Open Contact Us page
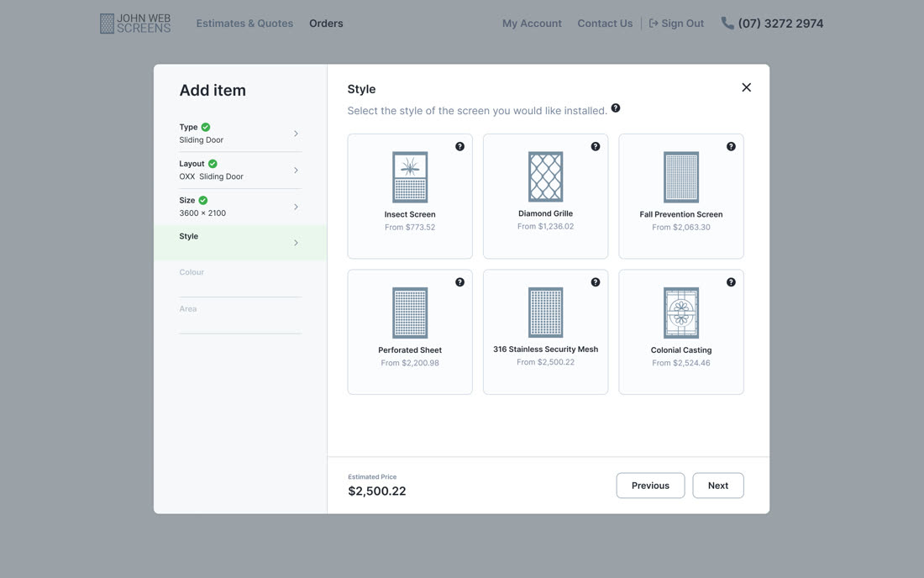Screen dimensions: 924x578 pos(605,24)
